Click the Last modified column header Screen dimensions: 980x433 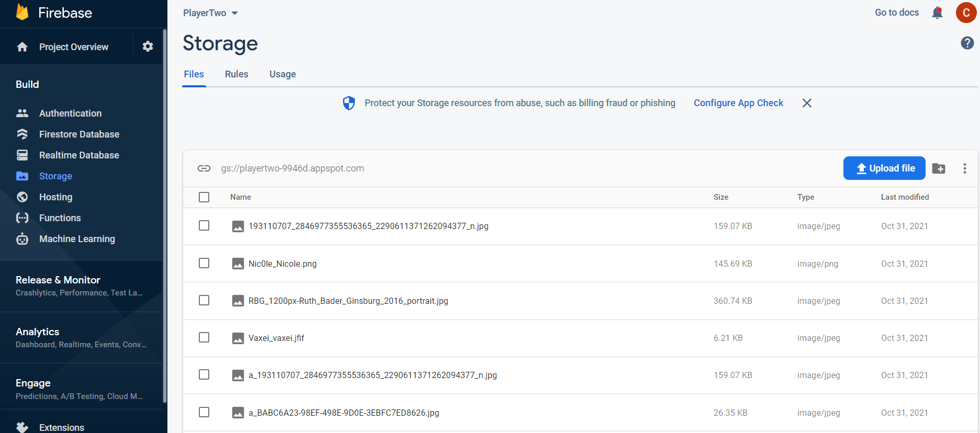coord(905,197)
